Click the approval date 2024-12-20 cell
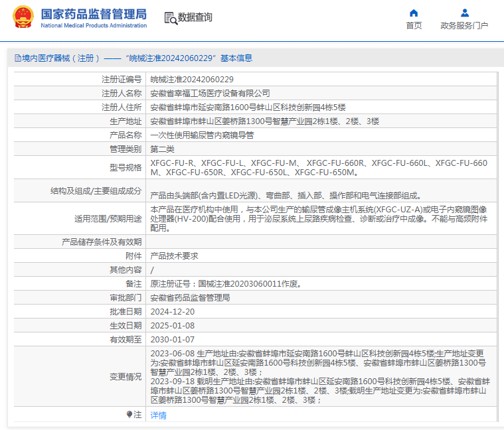Screen dimensions: 504x430 [x=321, y=311]
